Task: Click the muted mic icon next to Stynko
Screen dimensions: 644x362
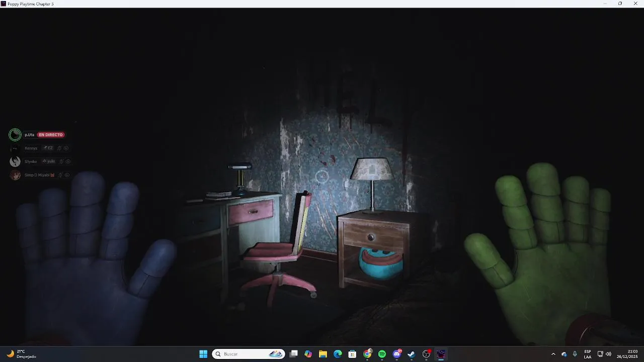Action: pyautogui.click(x=61, y=161)
